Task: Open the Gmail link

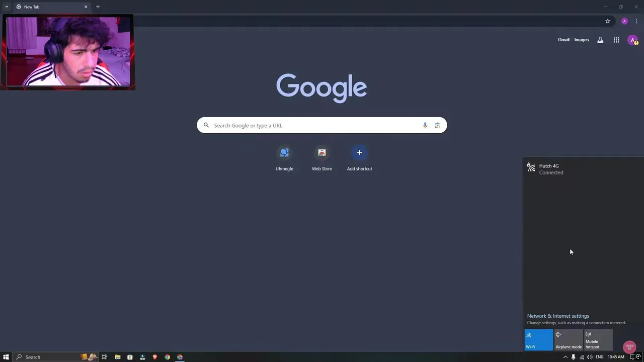Action: [x=563, y=40]
